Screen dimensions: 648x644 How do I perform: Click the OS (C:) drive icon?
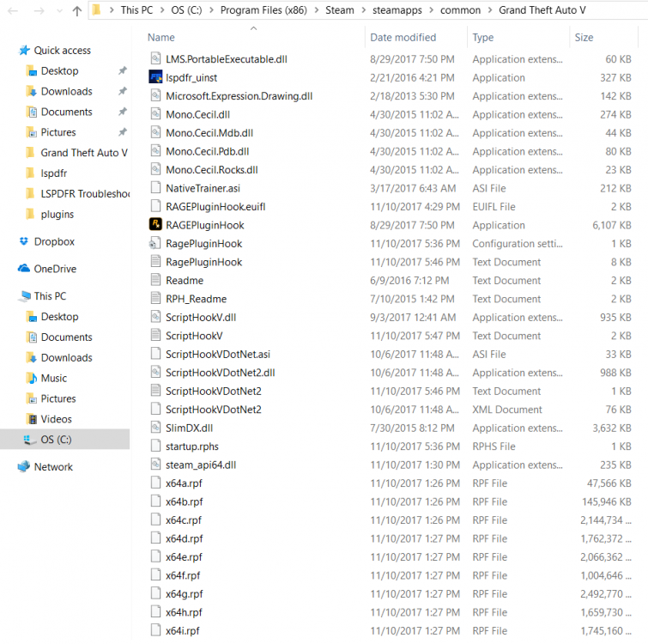30,440
